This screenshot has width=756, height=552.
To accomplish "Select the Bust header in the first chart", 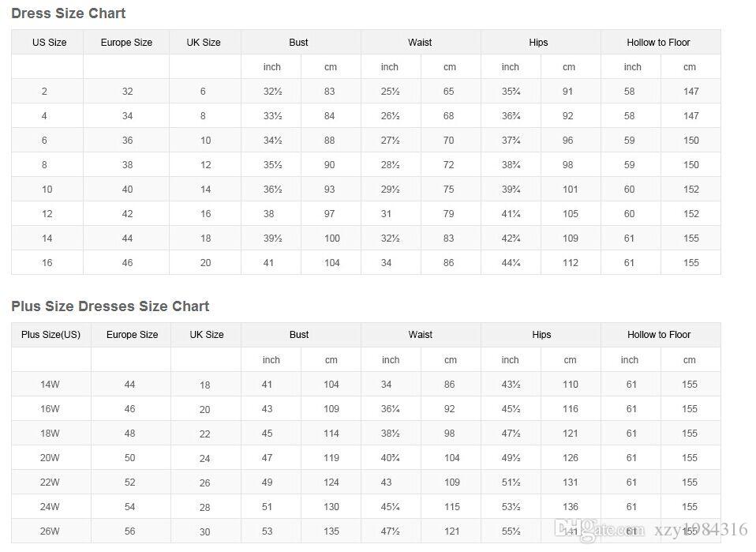I will point(298,43).
